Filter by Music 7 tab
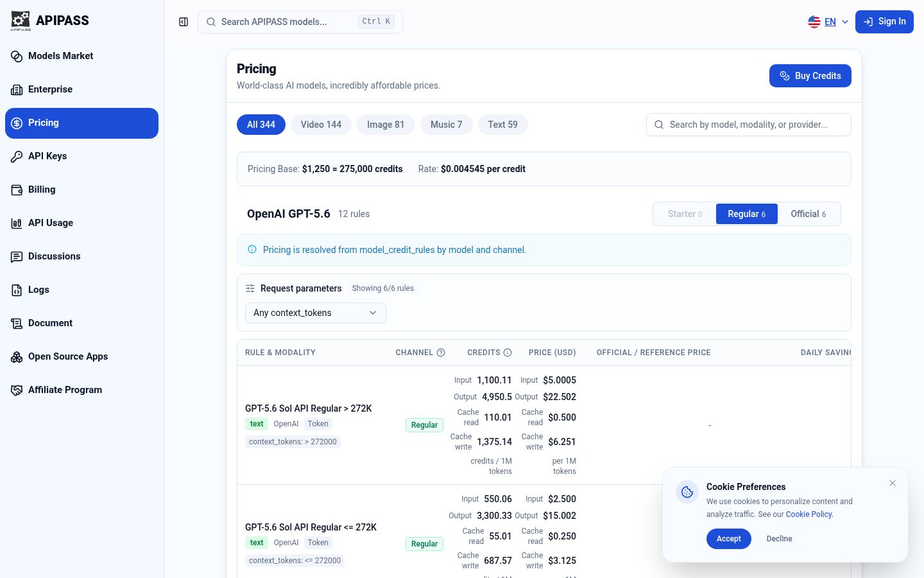The height and width of the screenshot is (578, 924). pyautogui.click(x=446, y=125)
